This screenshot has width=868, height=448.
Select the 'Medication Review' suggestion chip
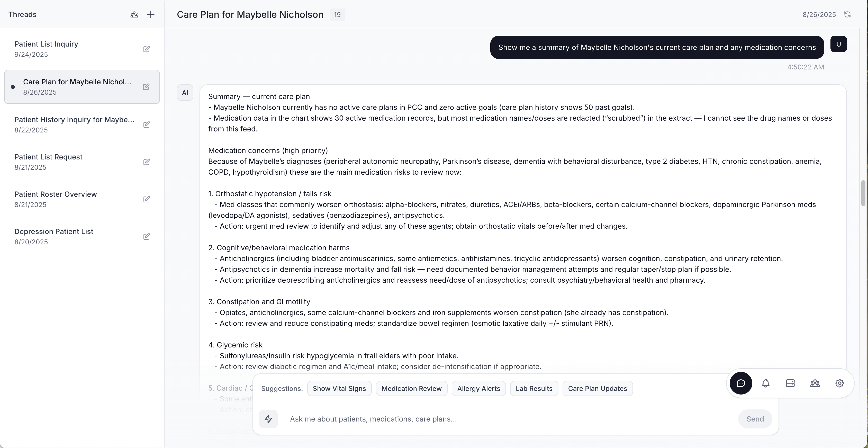tap(411, 388)
